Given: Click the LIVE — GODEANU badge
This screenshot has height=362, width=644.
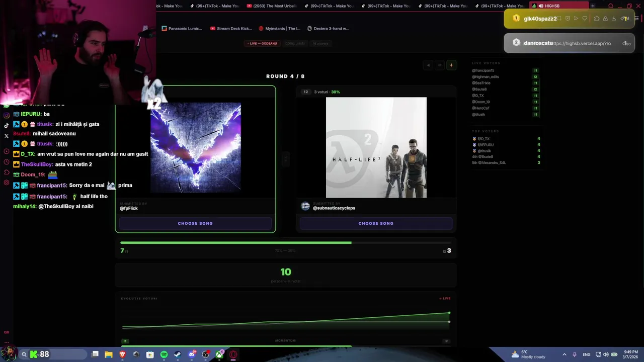Looking at the screenshot, I should 262,43.
